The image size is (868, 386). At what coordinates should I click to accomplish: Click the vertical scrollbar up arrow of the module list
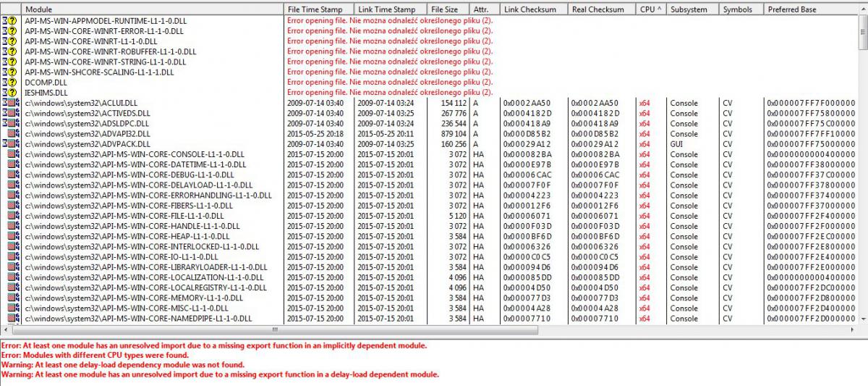(863, 9)
